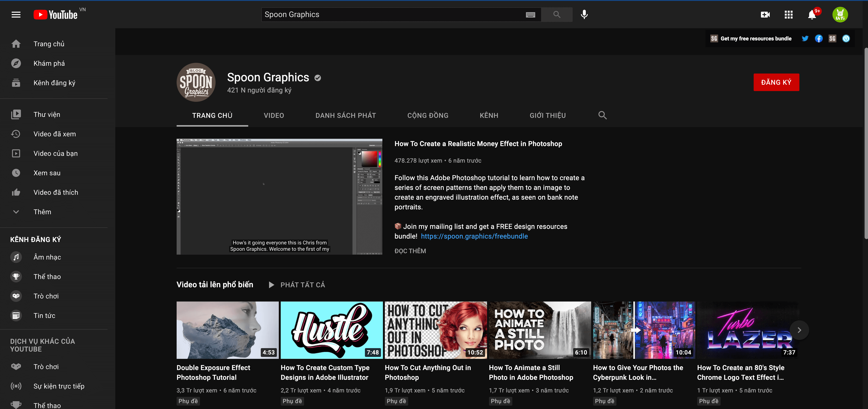Screen dimensions: 868x409
Task: Open the hamburger guide menu
Action: pyautogui.click(x=16, y=15)
